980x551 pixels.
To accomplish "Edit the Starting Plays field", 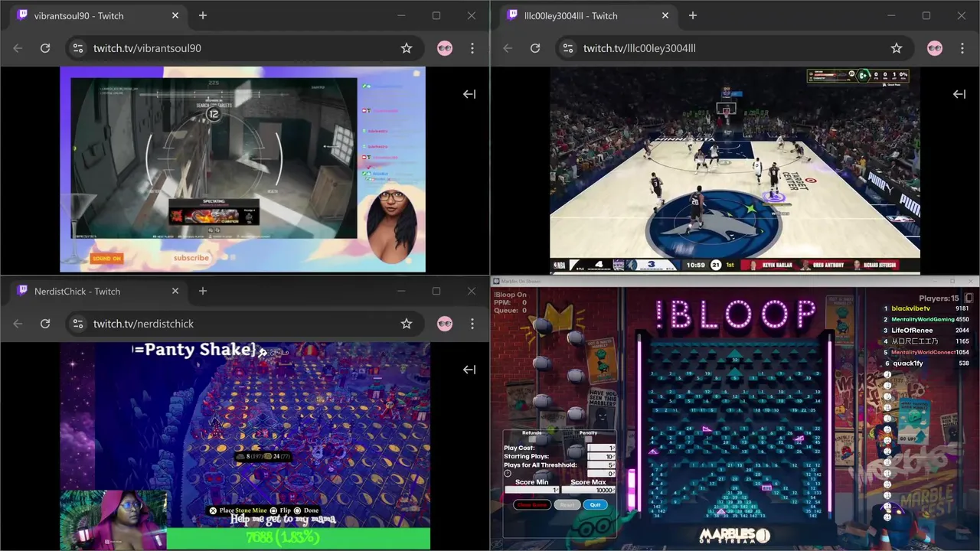I will [601, 456].
